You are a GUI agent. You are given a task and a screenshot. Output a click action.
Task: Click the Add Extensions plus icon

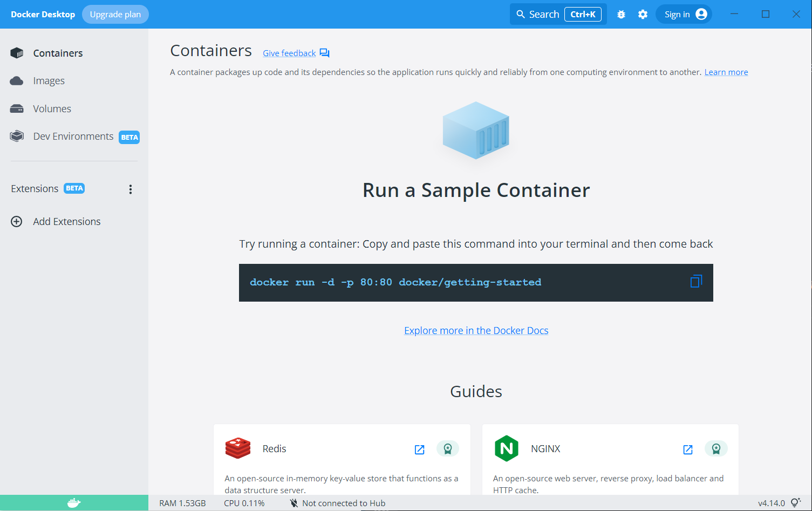tap(16, 221)
